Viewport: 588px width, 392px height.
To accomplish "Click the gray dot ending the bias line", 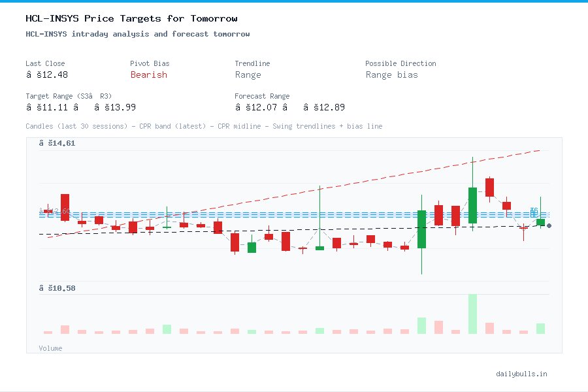I will pyautogui.click(x=549, y=226).
